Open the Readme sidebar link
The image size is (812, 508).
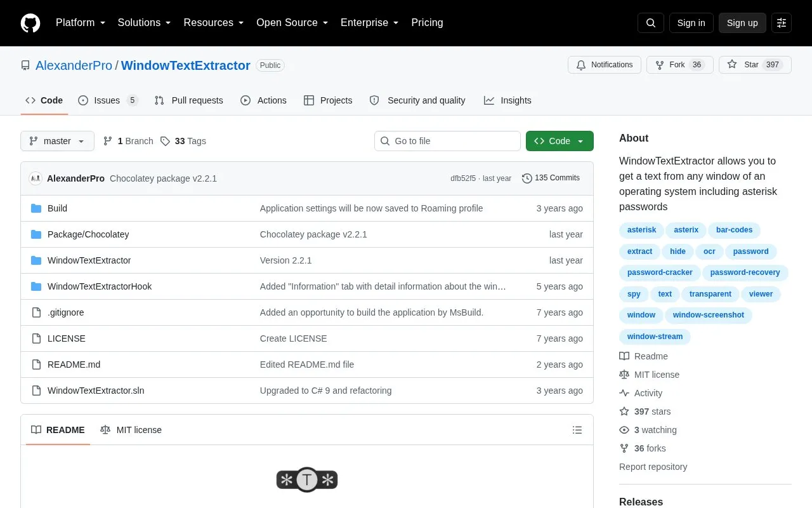click(x=643, y=356)
